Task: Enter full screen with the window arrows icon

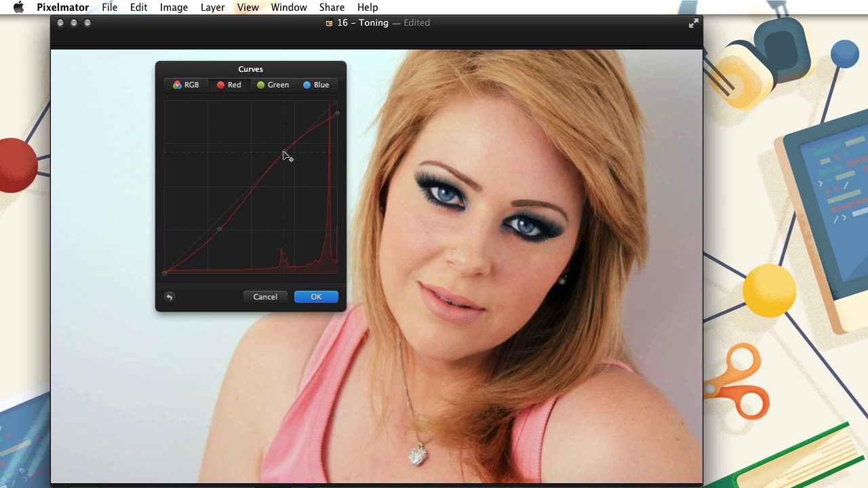Action: 693,23
